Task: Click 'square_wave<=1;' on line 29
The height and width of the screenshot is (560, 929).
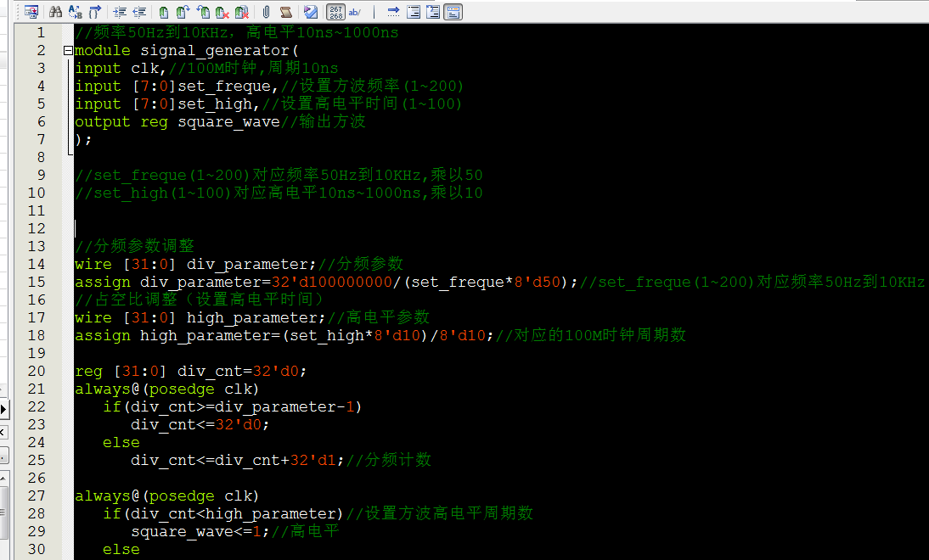Action: coord(200,532)
